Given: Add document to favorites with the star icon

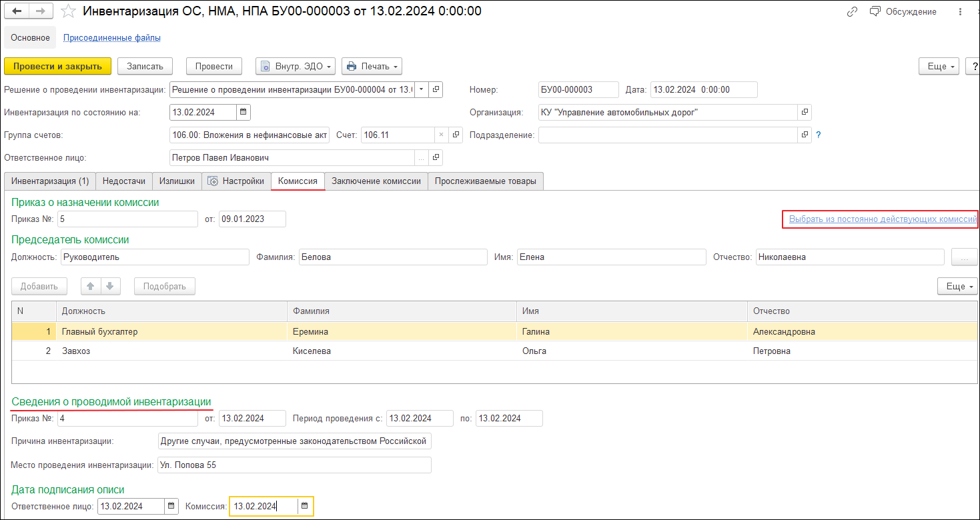Looking at the screenshot, I should point(68,11).
